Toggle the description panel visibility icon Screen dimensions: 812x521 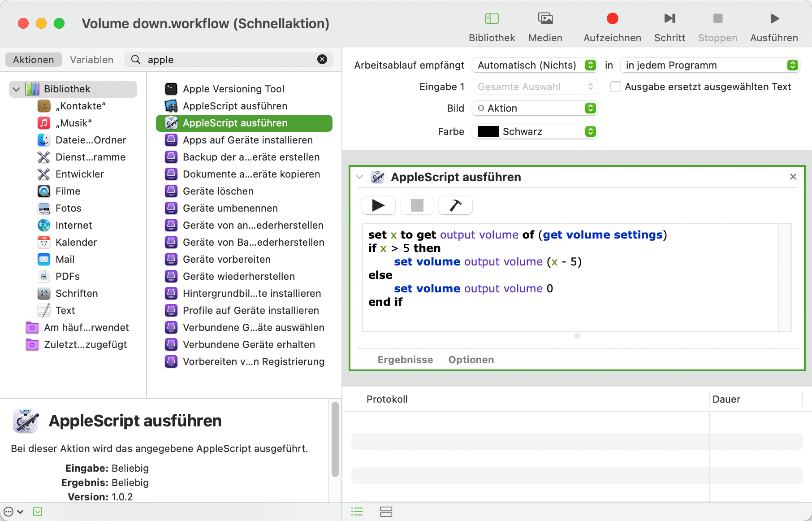[x=38, y=512]
